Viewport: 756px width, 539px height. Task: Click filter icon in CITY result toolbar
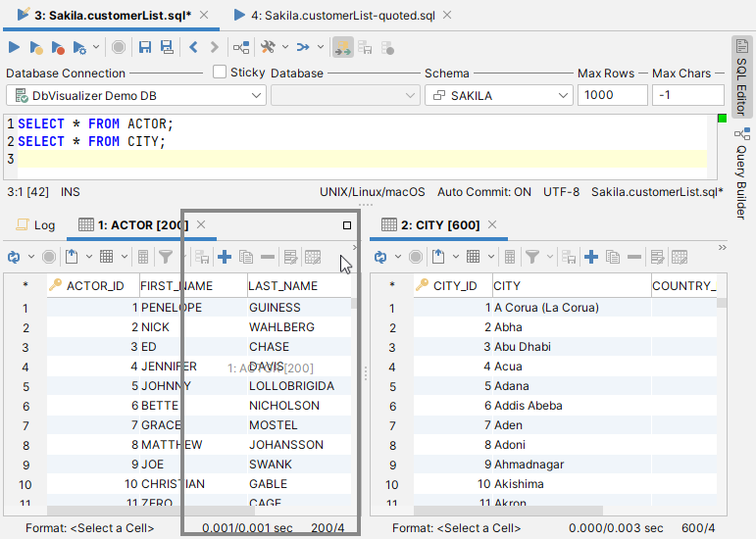pos(532,257)
